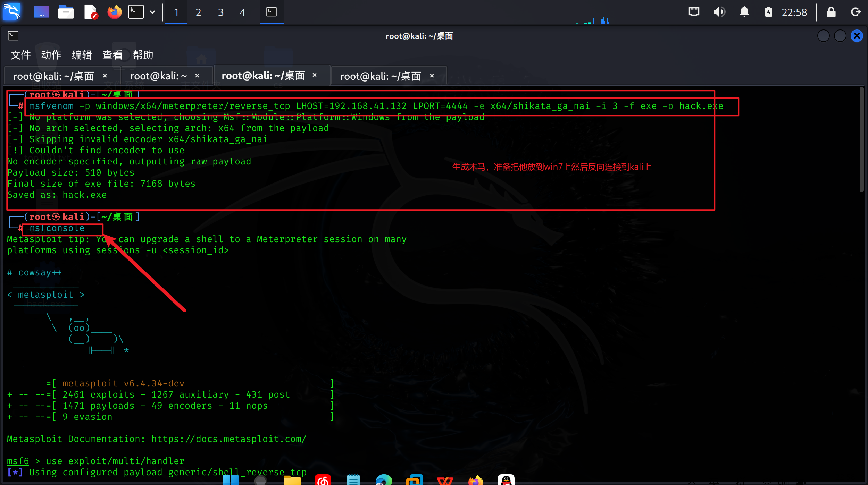
Task: Open the Kali dragon applications menu
Action: pyautogui.click(x=12, y=12)
